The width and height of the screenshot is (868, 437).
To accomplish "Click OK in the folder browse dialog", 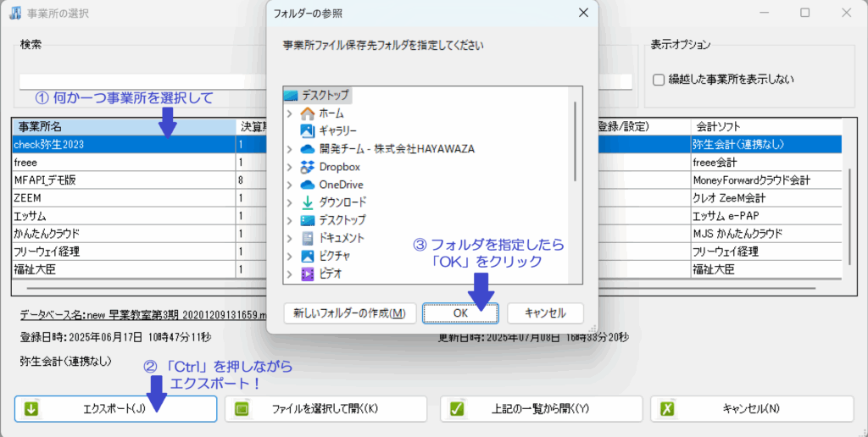I will [460, 313].
